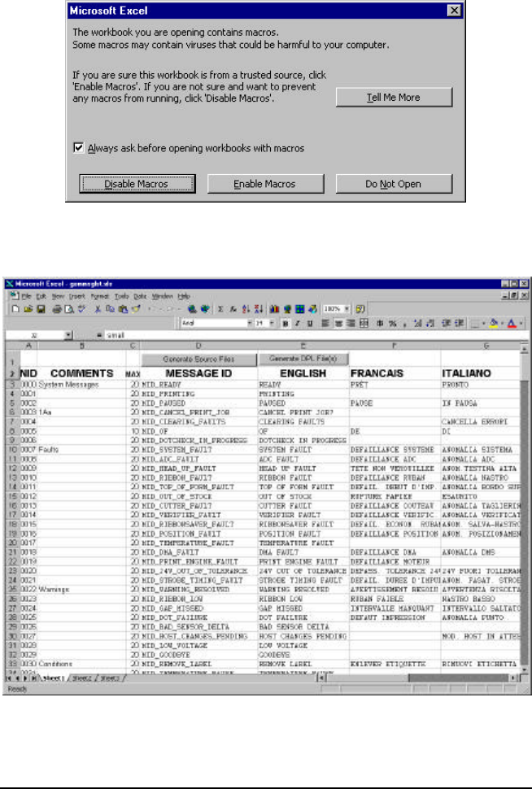Click the Tell Me More button
The width and height of the screenshot is (532, 789).
(x=394, y=97)
